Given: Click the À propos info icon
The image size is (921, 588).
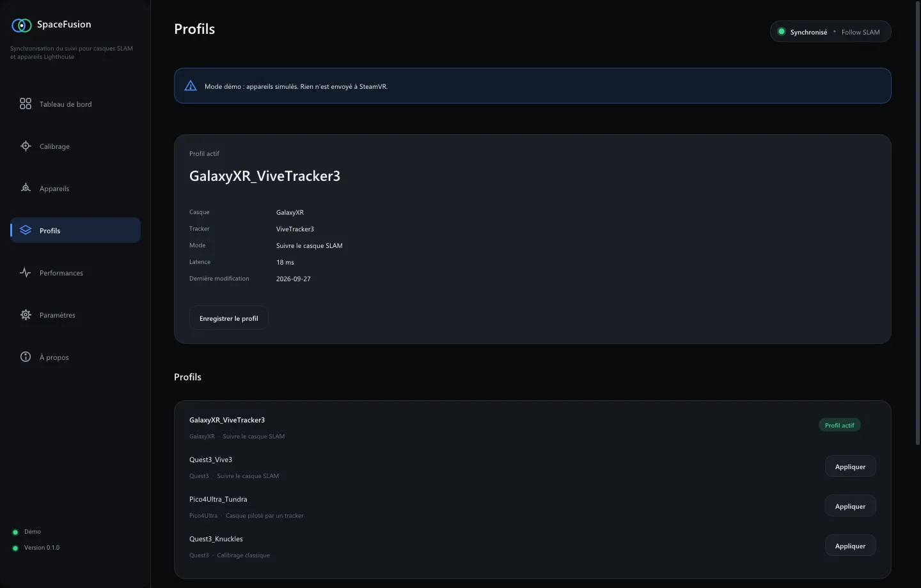Looking at the screenshot, I should click(26, 357).
